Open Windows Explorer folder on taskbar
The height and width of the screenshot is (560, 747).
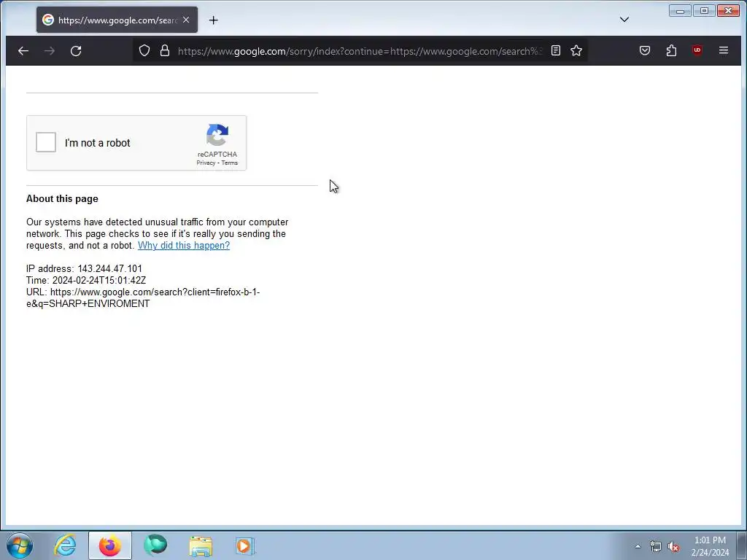[x=201, y=545]
